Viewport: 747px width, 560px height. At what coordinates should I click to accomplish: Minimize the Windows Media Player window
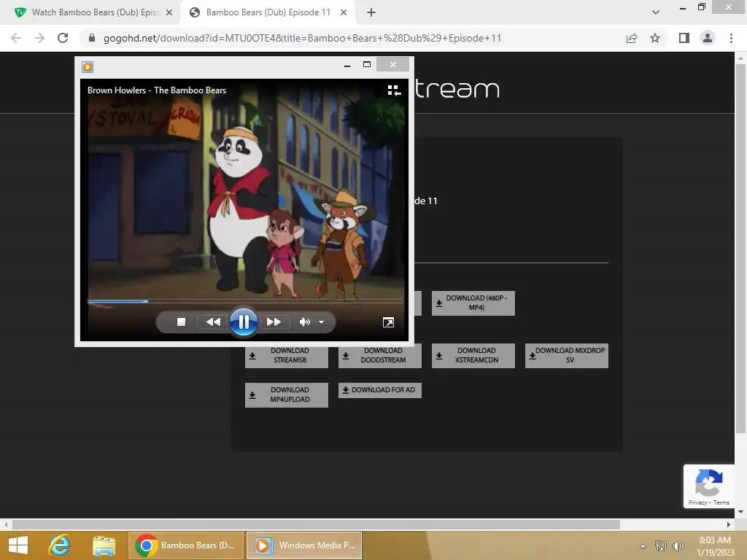(347, 65)
